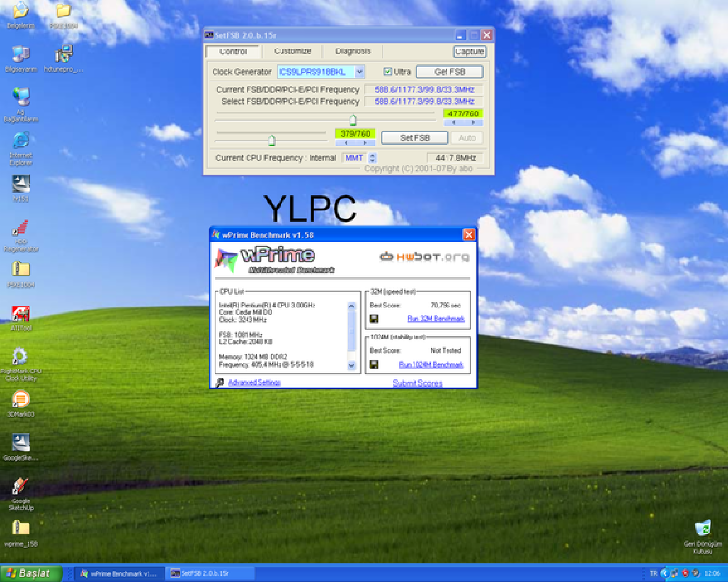Click the Select FSB frequency field
The height and width of the screenshot is (582, 728).
424,101
